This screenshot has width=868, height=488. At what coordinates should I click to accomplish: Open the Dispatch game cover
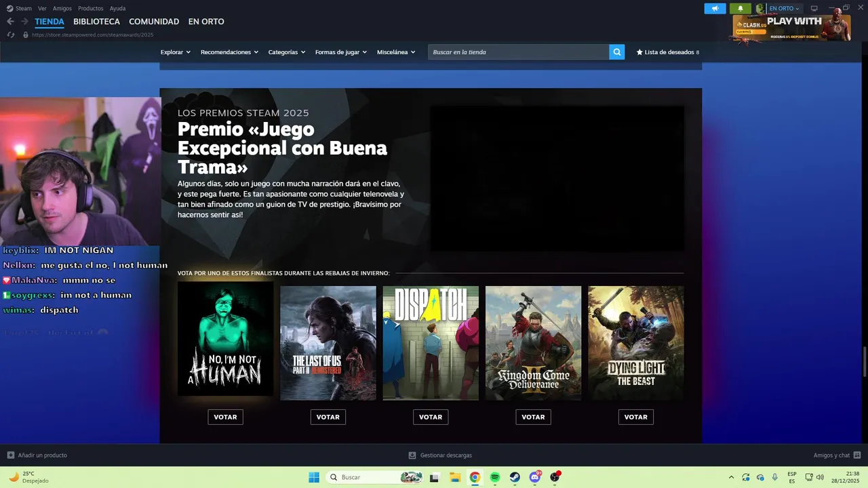coord(431,343)
